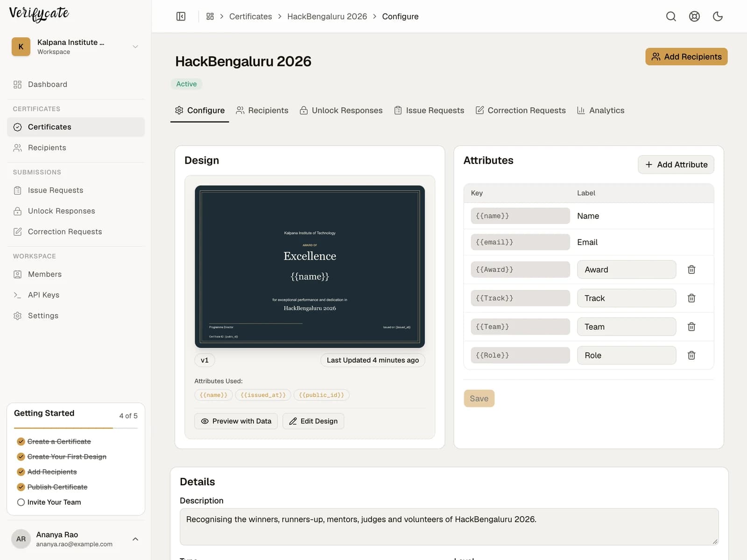Switch to the Correction Requests tab
This screenshot has width=747, height=560.
coord(521,111)
